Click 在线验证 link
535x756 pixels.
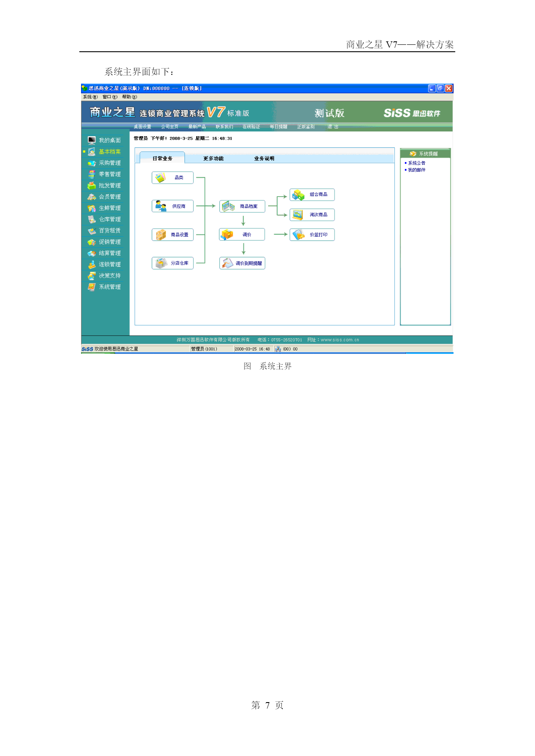(251, 127)
